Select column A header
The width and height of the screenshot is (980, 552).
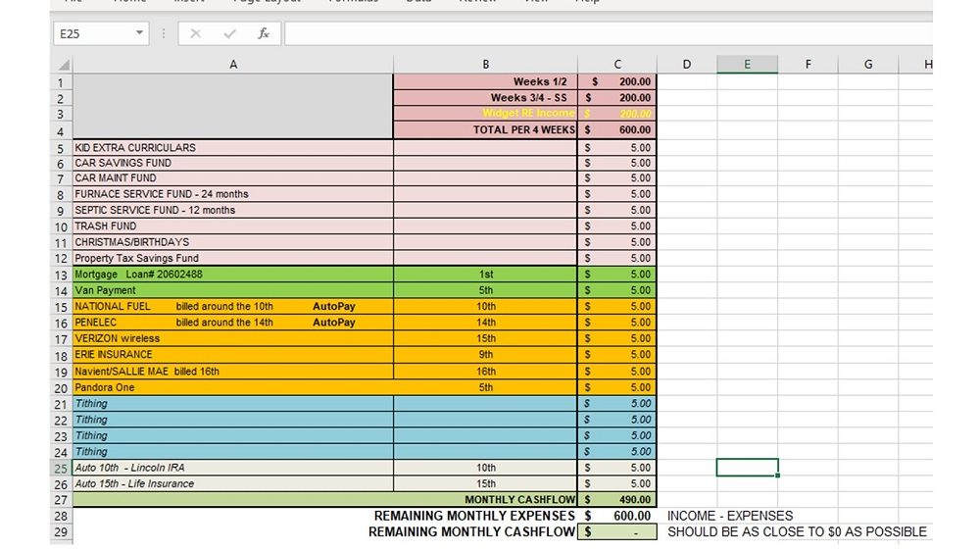pos(233,65)
